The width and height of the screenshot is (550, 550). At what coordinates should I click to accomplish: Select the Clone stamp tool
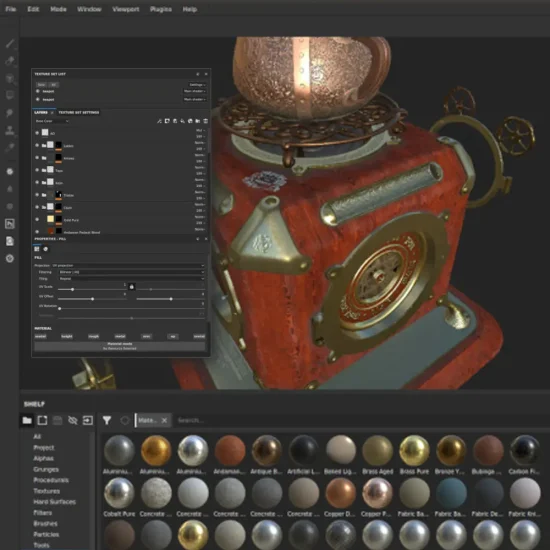(x=10, y=130)
